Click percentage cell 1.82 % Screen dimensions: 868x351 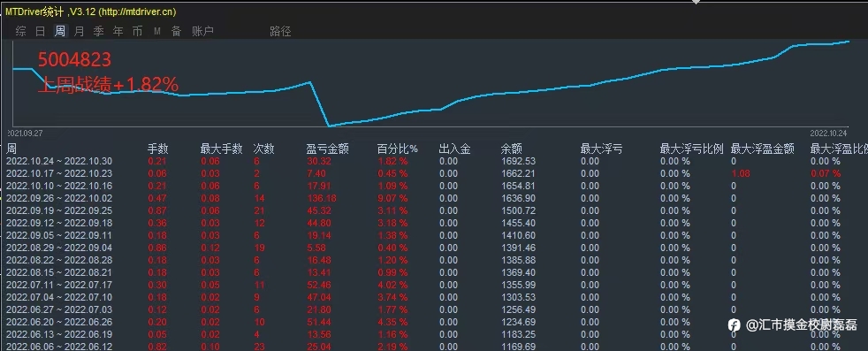(x=392, y=161)
